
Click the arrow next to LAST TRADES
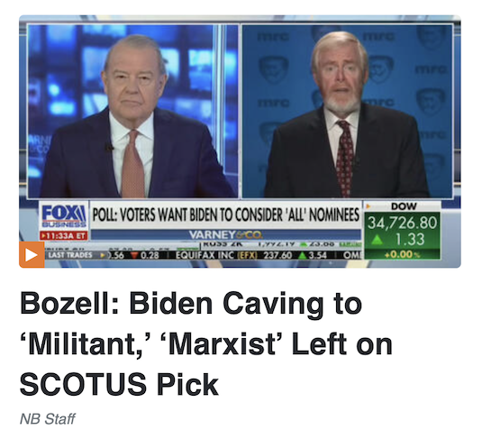coord(103,255)
